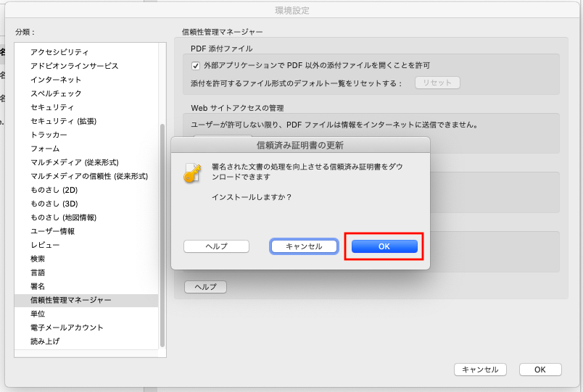This screenshot has width=583, height=392.
Task: Click the 信頼済み証明書の更新 dialog title
Action: click(x=300, y=146)
